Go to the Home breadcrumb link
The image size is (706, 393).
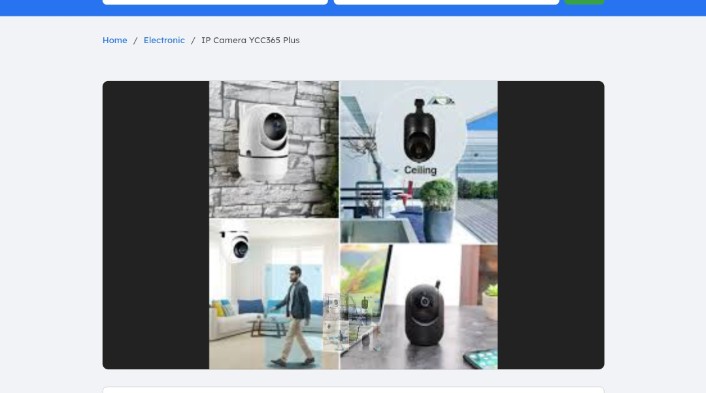click(x=114, y=40)
